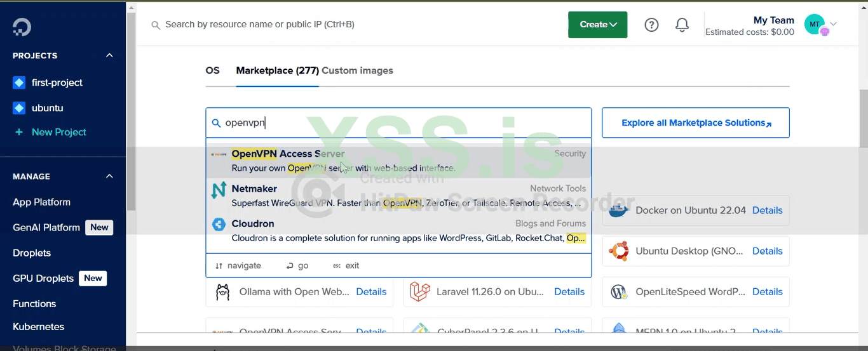This screenshot has height=351, width=868.
Task: Go to Droplets in sidebar
Action: (x=32, y=253)
